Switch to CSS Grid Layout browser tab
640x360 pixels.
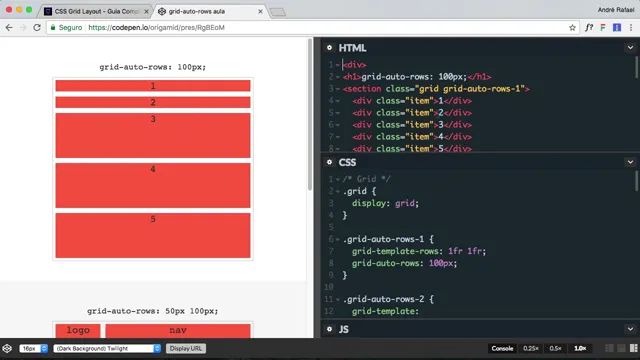pyautogui.click(x=97, y=11)
